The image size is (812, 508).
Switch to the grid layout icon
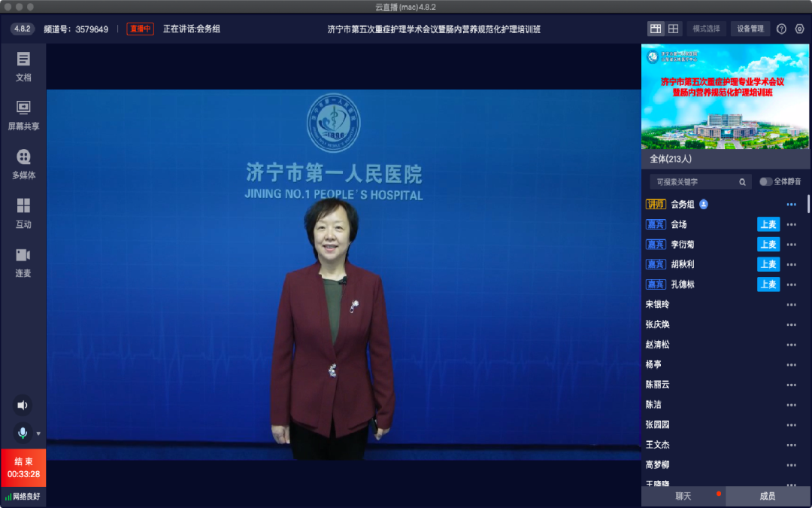(x=673, y=29)
